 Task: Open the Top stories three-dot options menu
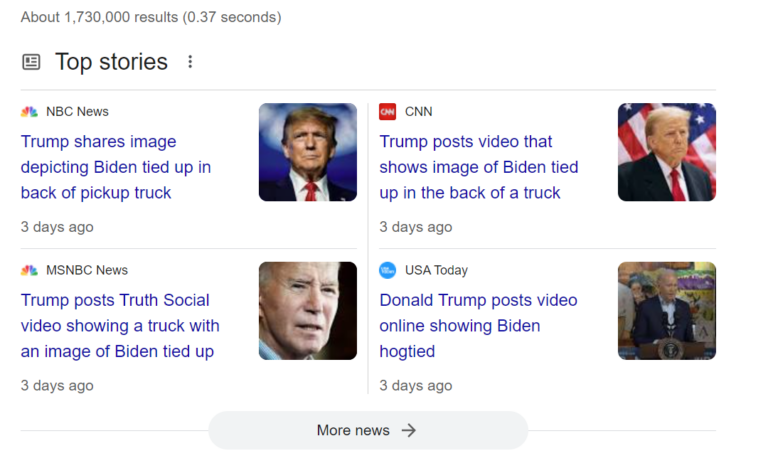190,62
